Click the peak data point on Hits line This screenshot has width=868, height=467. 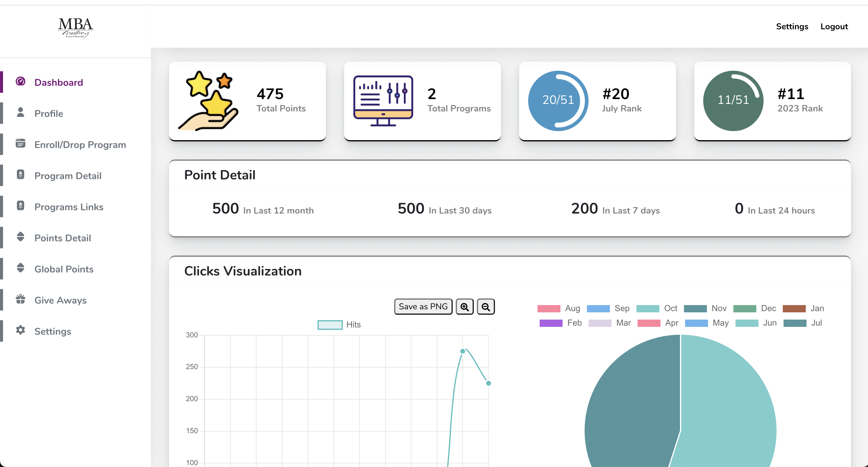[x=463, y=351]
